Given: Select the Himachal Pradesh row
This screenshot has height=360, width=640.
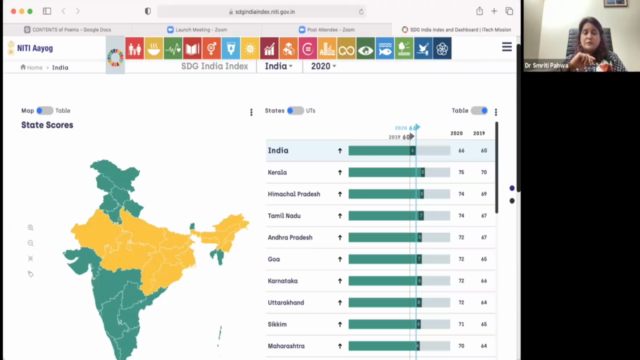Looking at the screenshot, I should click(380, 194).
